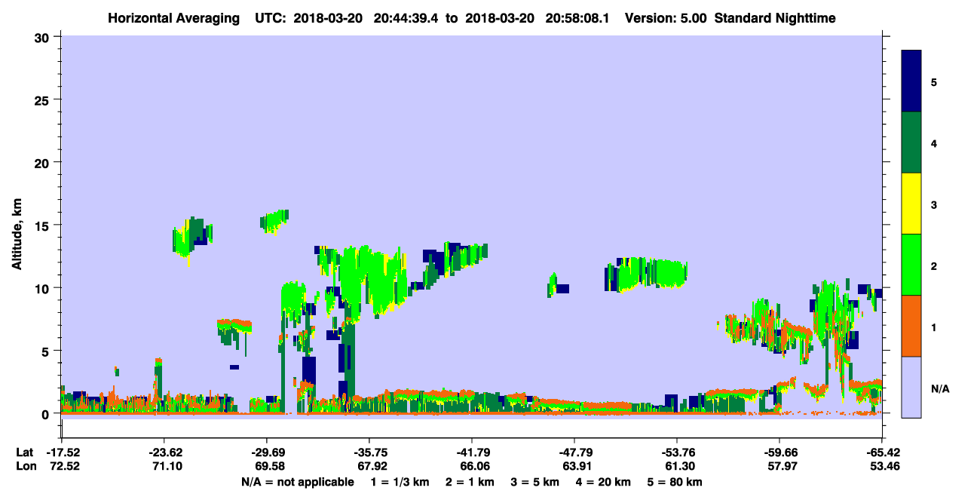
Task: Click legend text 'N/A = not applicable'
Action: click(298, 482)
